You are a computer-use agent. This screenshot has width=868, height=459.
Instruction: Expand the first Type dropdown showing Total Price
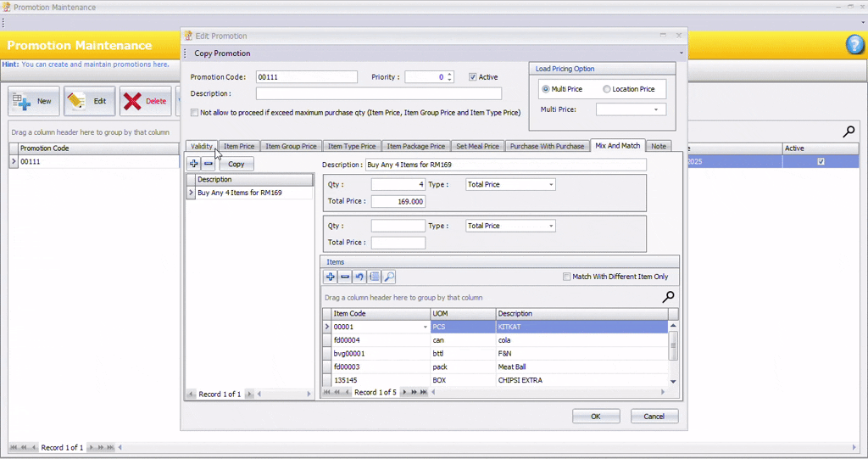(550, 184)
